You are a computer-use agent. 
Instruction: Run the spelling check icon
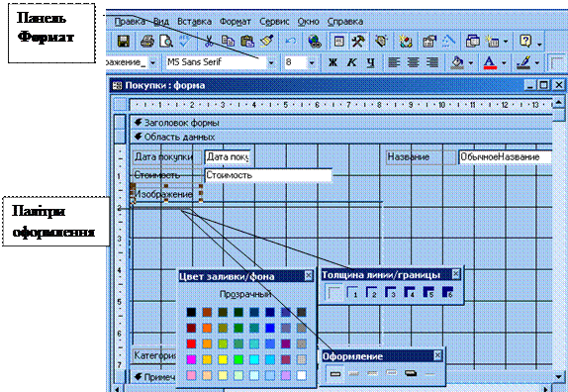tap(185, 42)
